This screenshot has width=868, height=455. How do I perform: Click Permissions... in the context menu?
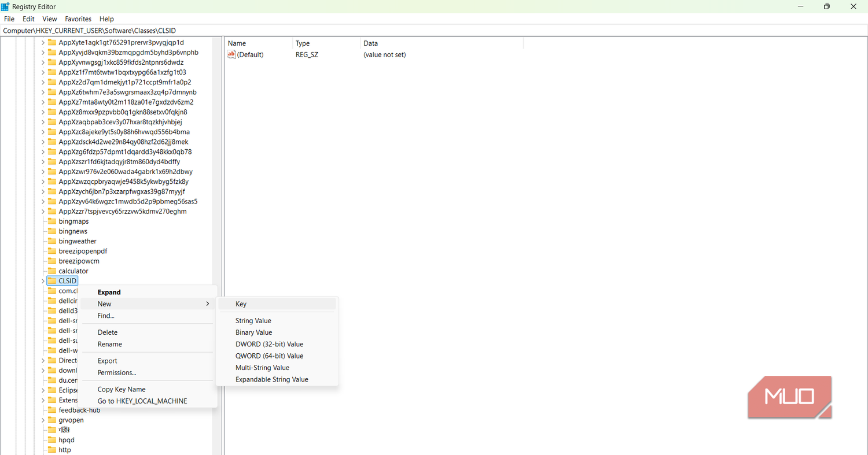click(148, 373)
